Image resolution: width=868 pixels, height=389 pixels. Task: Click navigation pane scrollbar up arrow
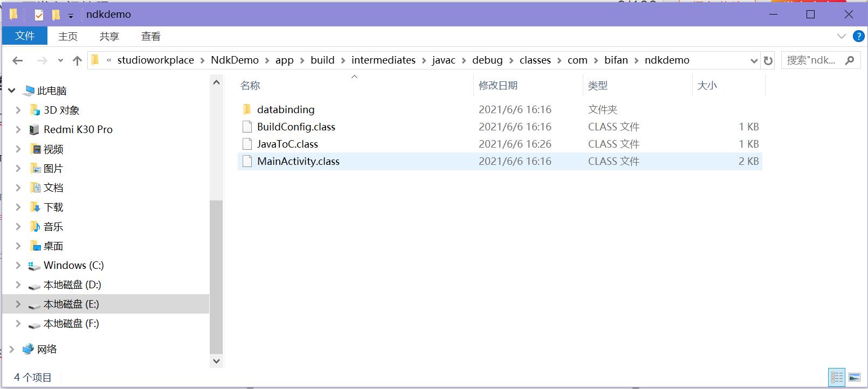click(216, 82)
